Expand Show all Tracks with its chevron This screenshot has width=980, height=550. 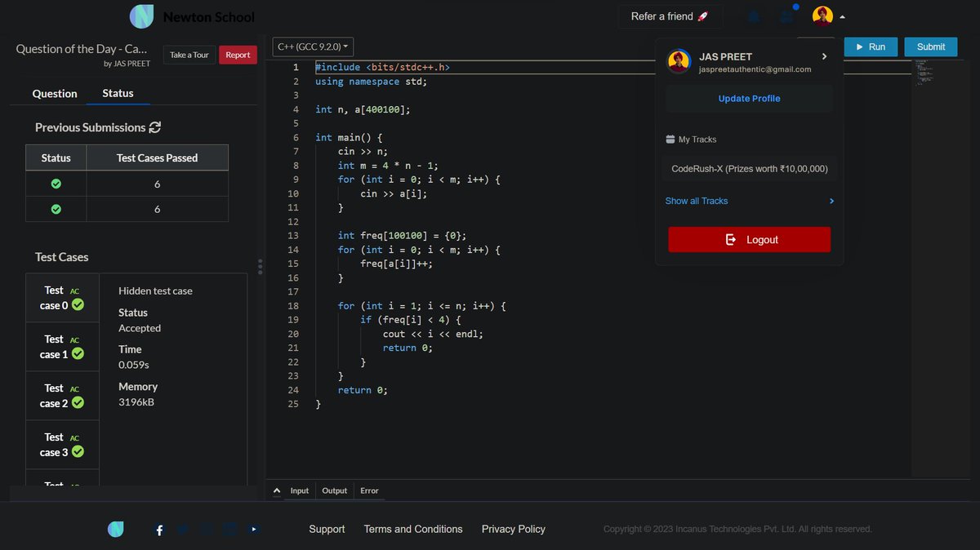tap(831, 201)
